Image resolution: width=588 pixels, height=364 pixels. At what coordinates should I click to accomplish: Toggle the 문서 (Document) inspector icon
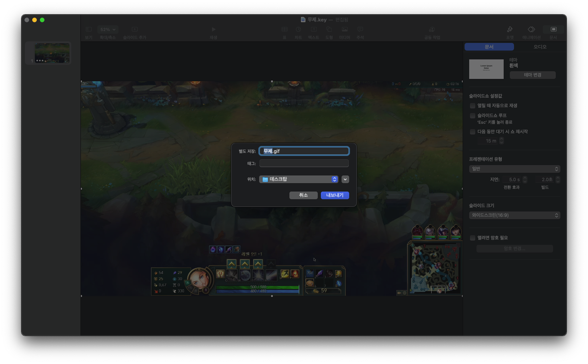point(553,30)
